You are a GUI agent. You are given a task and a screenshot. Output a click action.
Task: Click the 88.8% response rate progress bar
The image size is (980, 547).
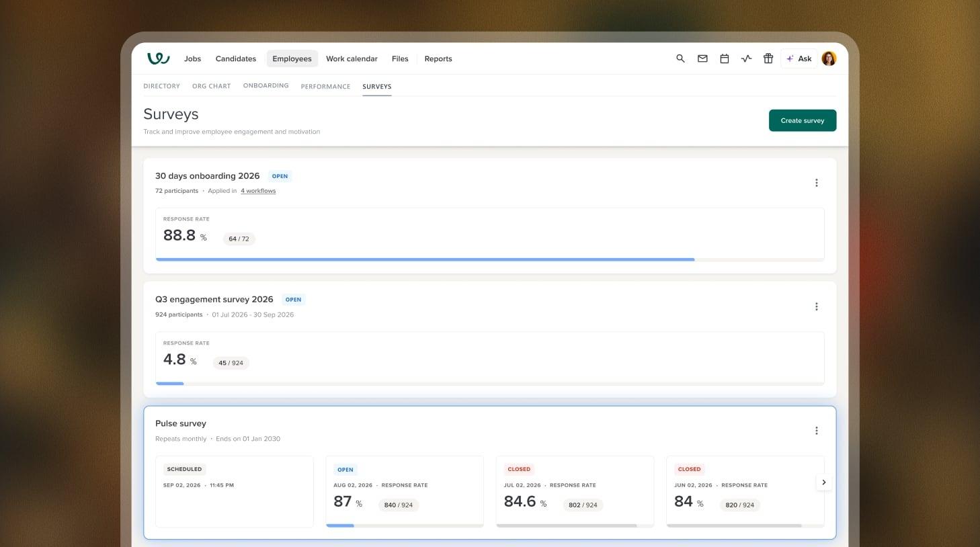point(490,259)
